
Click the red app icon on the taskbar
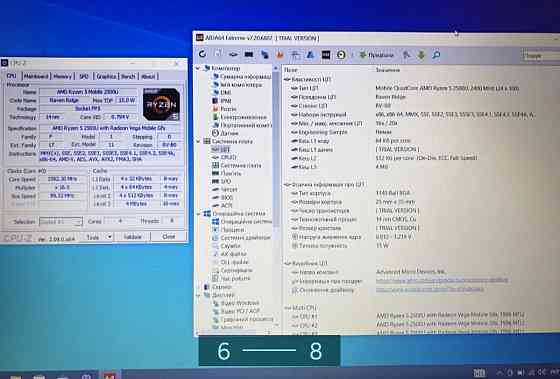pyautogui.click(x=109, y=376)
